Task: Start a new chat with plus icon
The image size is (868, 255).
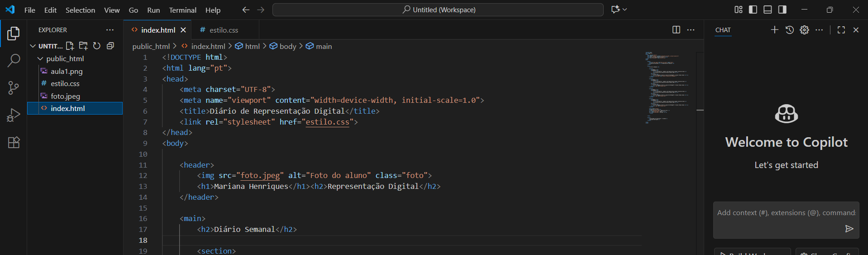Action: (775, 30)
